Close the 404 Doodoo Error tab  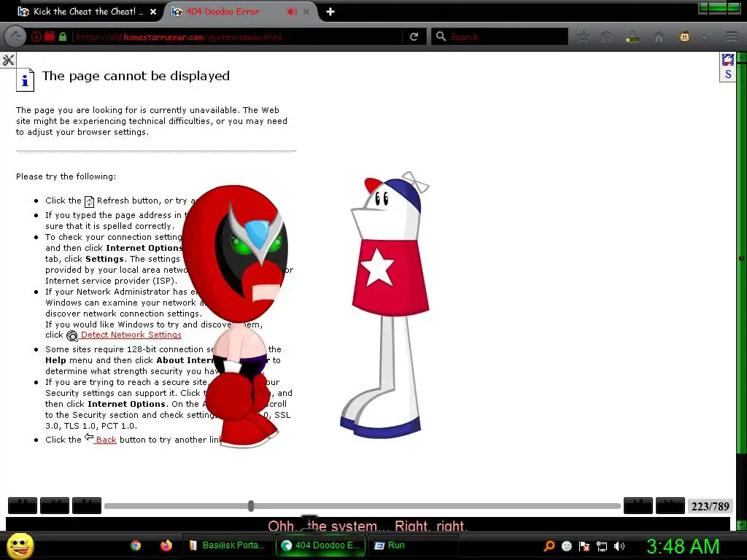[306, 12]
